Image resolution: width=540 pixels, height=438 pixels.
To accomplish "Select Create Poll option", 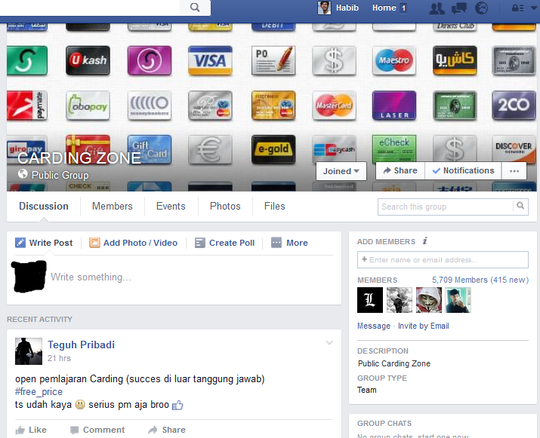I will [225, 243].
